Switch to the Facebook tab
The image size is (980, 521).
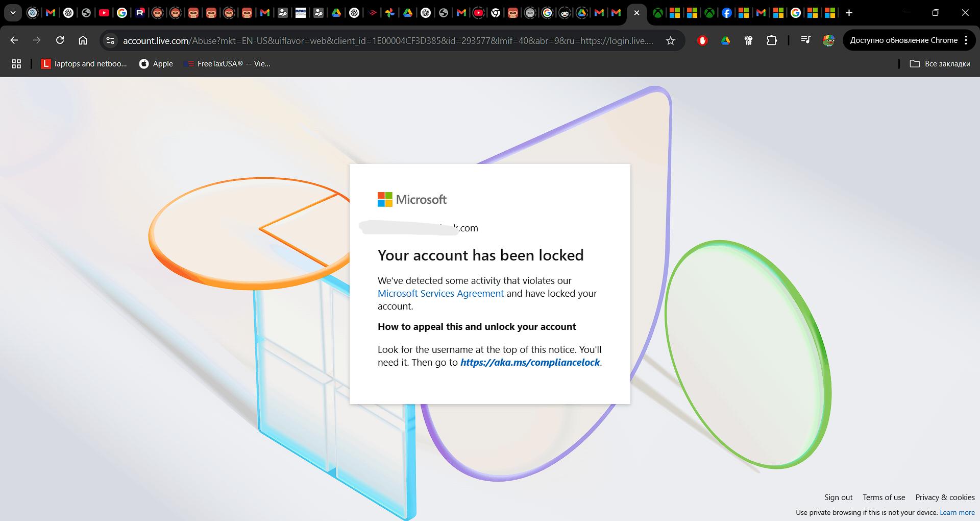coord(727,13)
